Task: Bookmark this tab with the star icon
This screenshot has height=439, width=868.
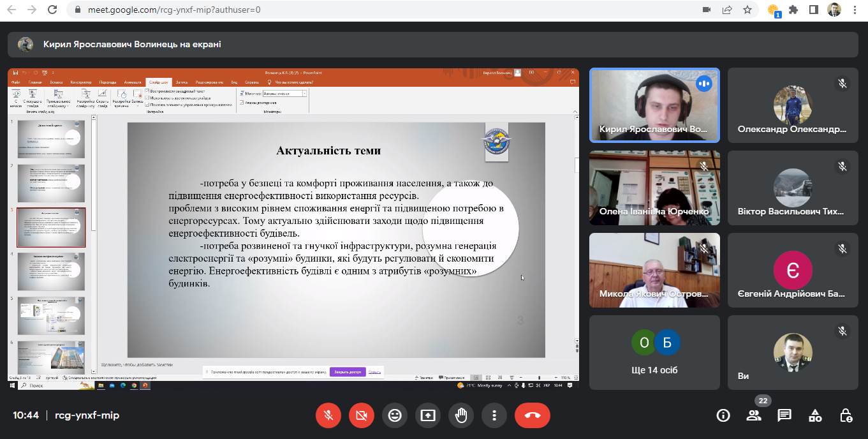Action: (x=747, y=10)
